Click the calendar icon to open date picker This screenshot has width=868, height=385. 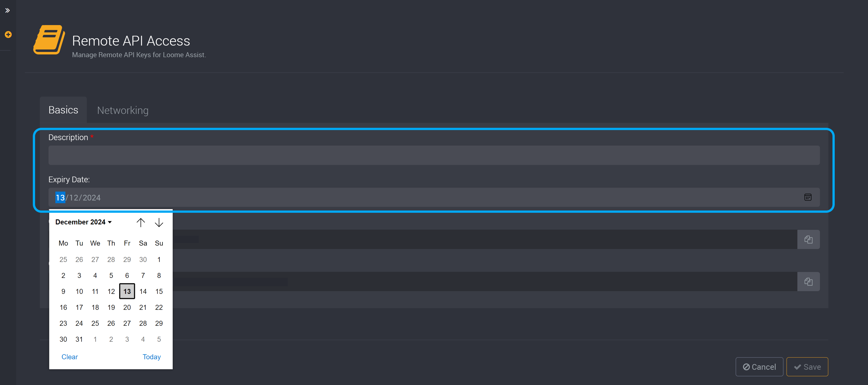808,198
